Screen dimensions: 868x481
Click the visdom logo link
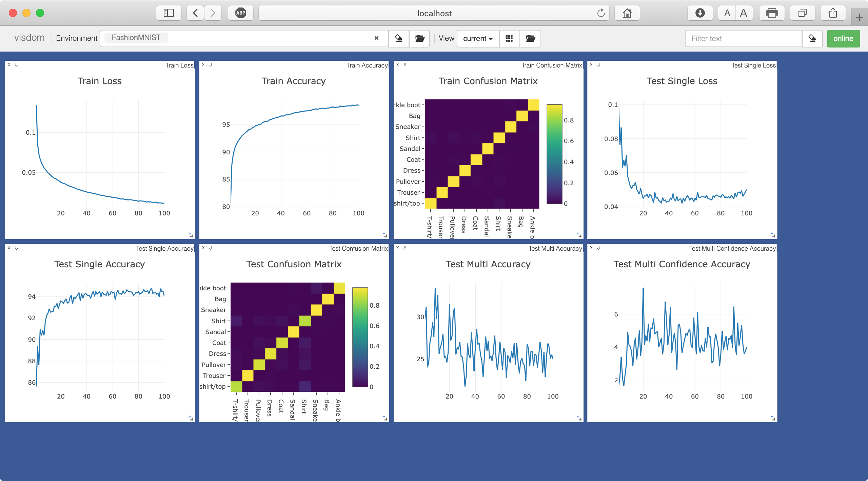pos(29,37)
